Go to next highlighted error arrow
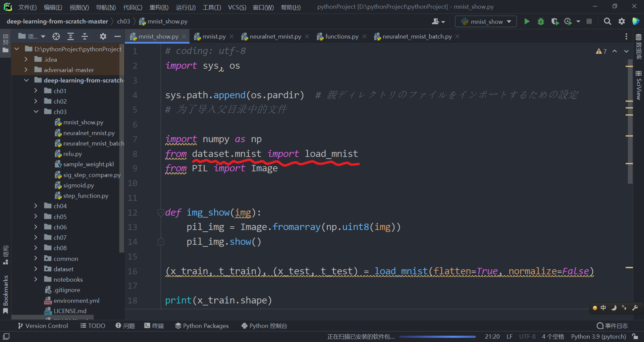 pos(626,51)
